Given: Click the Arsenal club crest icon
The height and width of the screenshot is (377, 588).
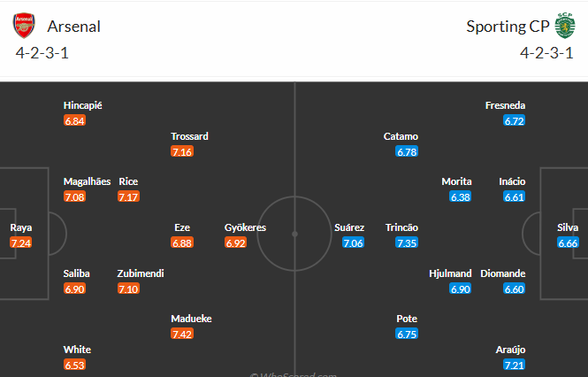Looking at the screenshot, I should coord(25,27).
